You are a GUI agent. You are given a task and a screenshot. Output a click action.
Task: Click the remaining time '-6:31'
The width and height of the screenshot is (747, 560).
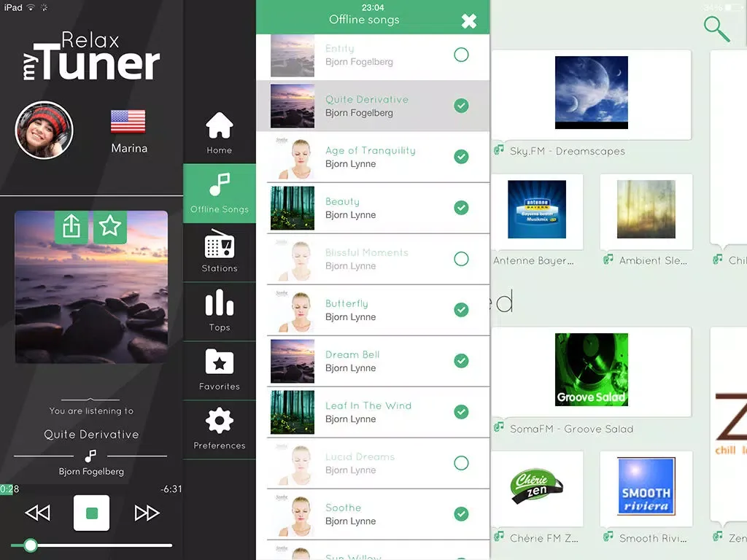pyautogui.click(x=171, y=489)
